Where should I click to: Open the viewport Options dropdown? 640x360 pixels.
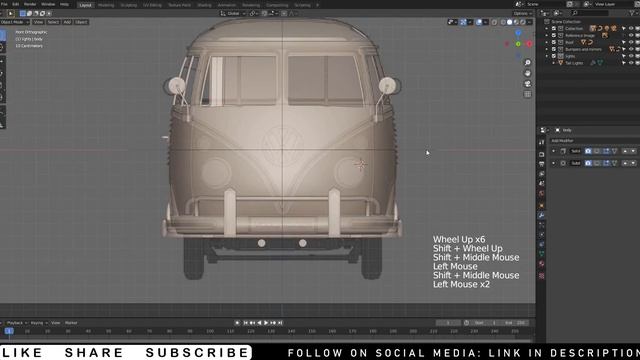tap(522, 13)
